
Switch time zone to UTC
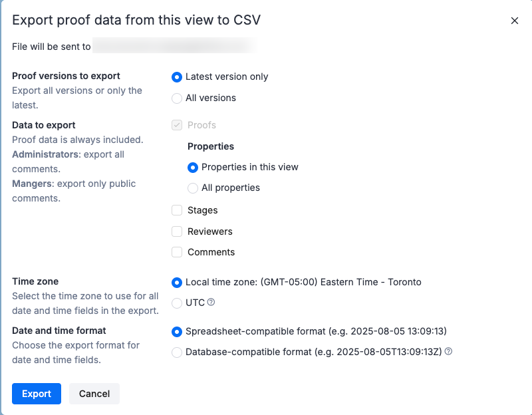pos(177,303)
